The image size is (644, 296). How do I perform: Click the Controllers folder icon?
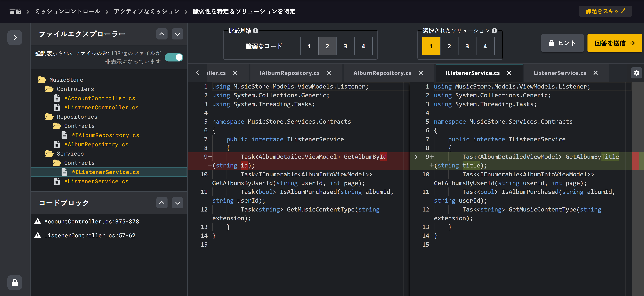49,89
